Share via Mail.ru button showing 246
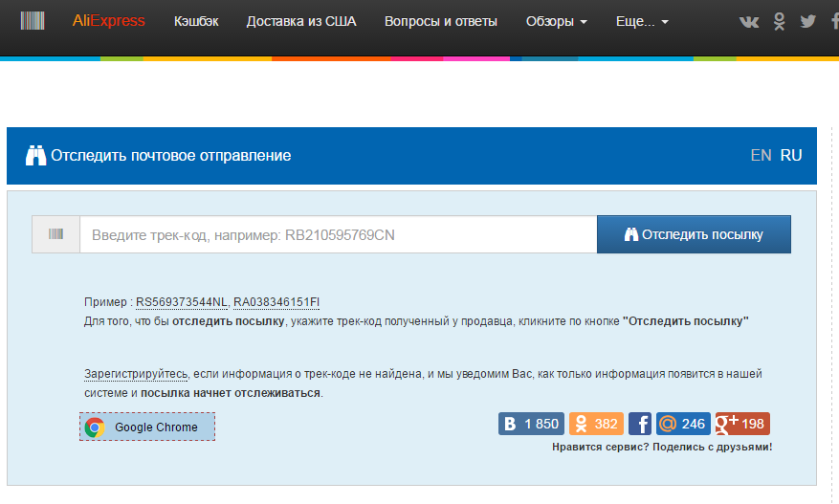Screen dimensions: 839x504 [683, 424]
